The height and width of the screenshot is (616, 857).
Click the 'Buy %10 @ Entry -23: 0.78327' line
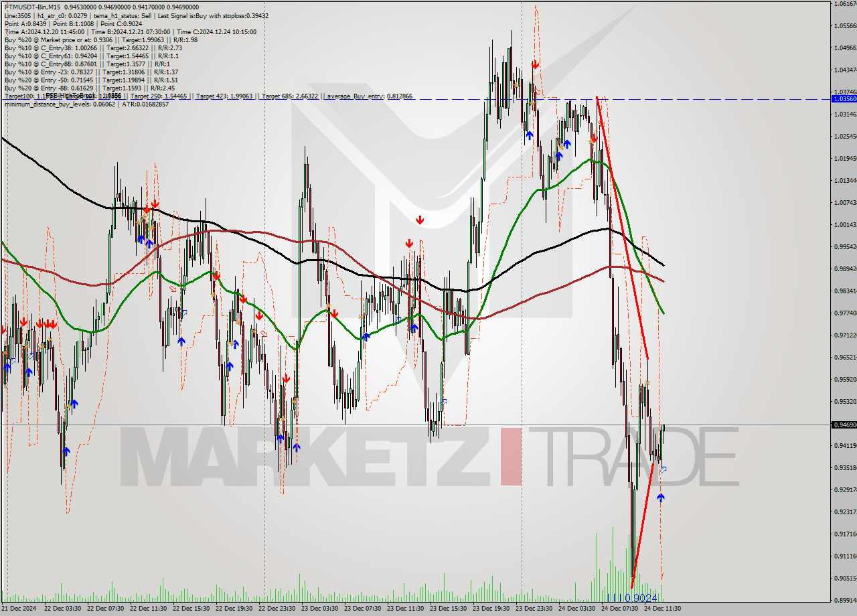pyautogui.click(x=91, y=72)
